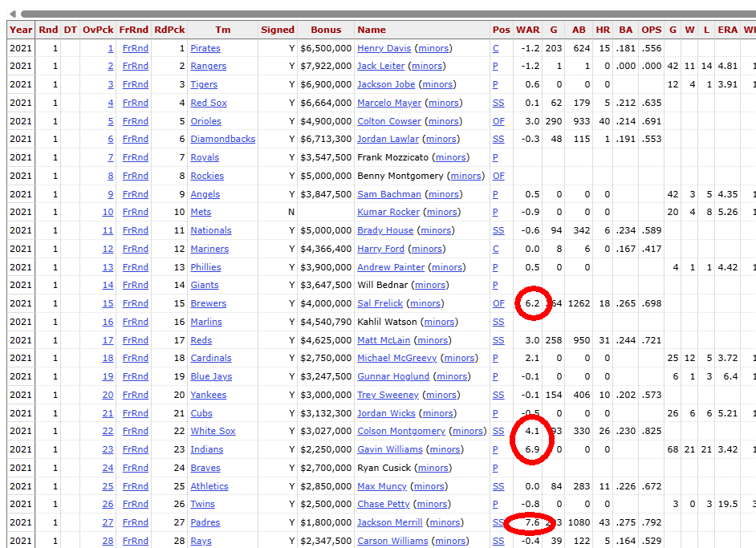Click overall pick 1 link
This screenshot has width=756, height=548.
click(111, 48)
